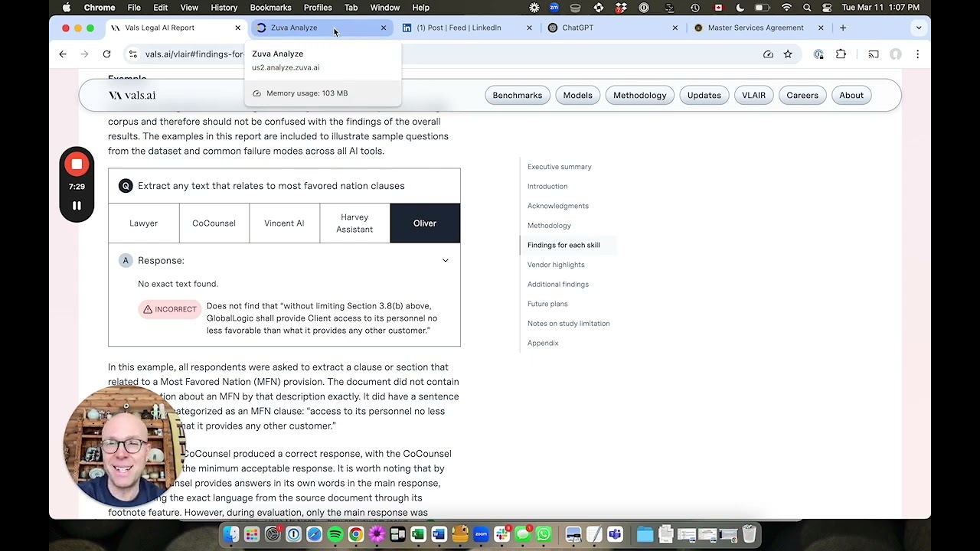Open Word from the Dock
This screenshot has height=551, width=980.
(x=439, y=534)
